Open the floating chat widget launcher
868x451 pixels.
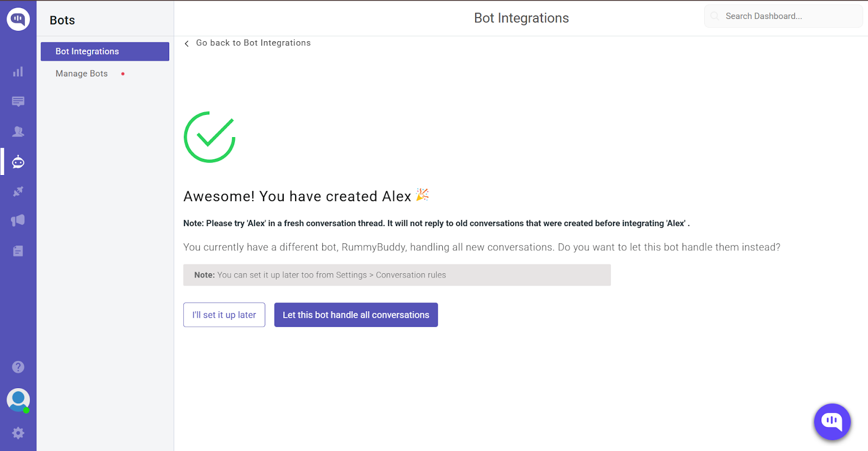(832, 422)
